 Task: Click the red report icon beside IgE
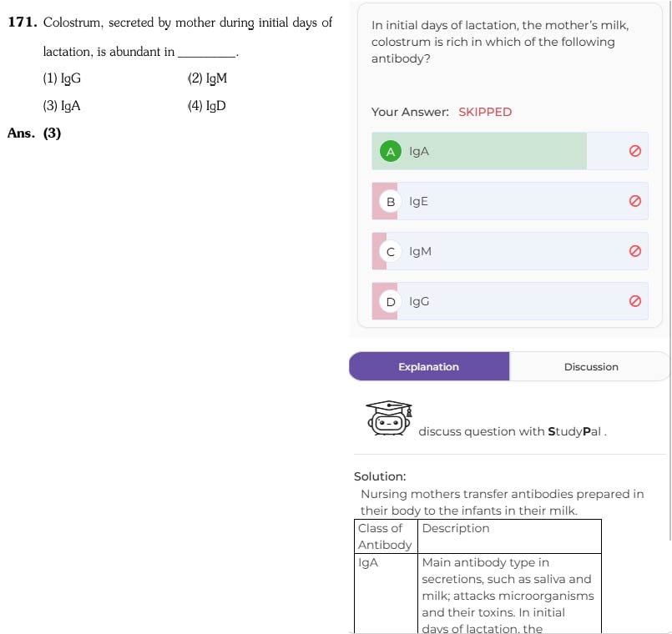point(634,201)
